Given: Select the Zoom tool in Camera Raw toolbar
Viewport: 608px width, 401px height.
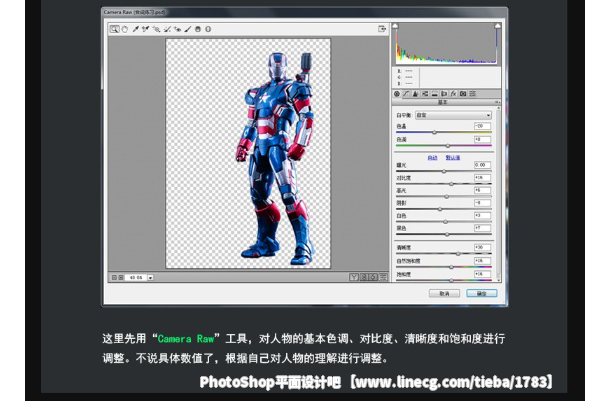Looking at the screenshot, I should (114, 29).
